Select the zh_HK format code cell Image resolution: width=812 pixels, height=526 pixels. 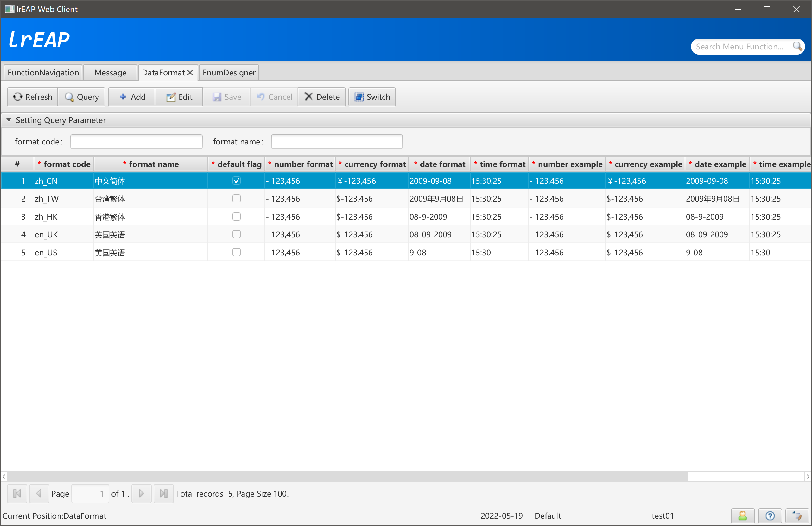point(64,217)
